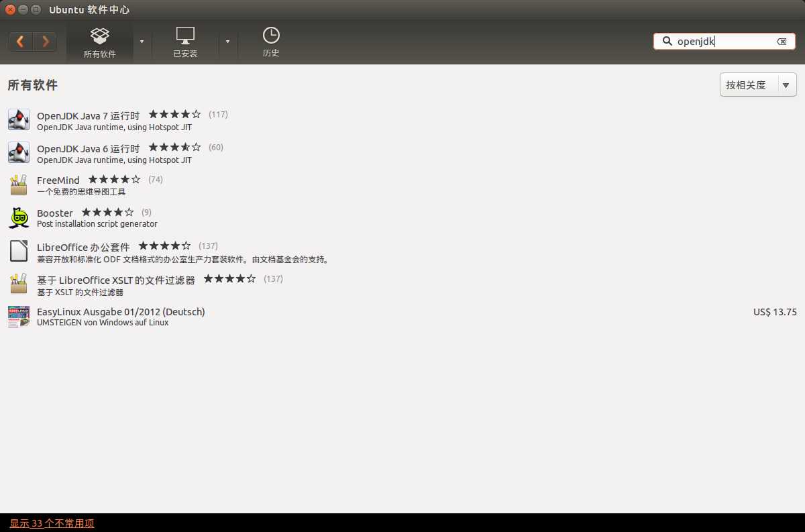Select the Booster entry title

click(55, 213)
